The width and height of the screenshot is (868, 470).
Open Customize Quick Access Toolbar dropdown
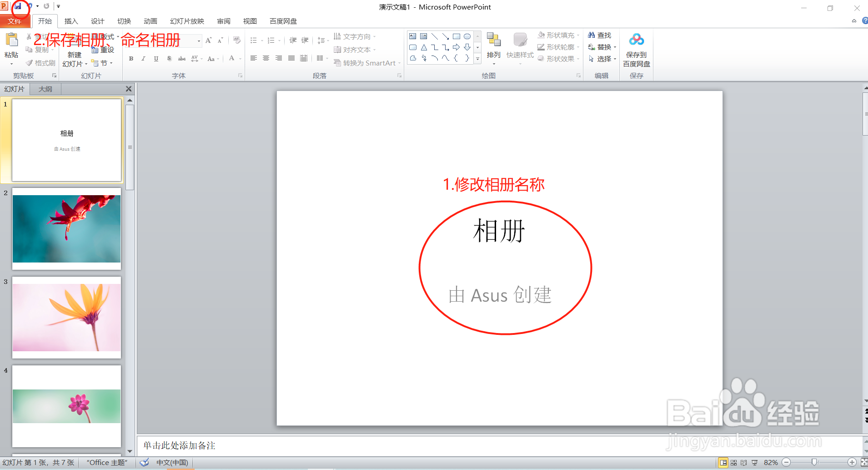point(58,6)
